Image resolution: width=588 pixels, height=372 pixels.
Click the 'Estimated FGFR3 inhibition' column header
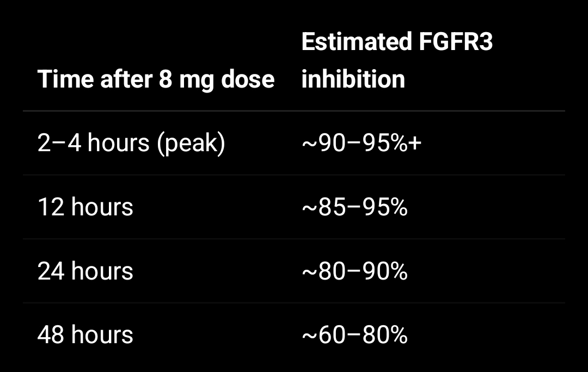click(397, 60)
